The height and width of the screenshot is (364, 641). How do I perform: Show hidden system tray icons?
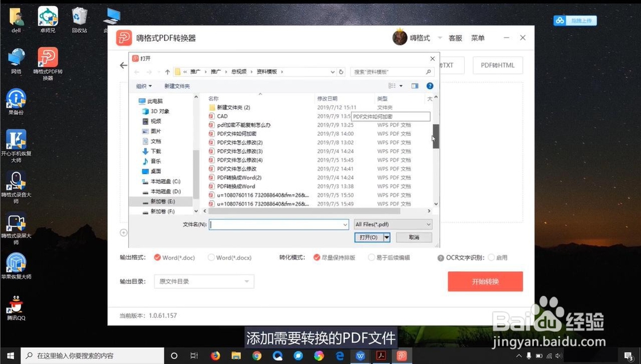[x=519, y=356]
